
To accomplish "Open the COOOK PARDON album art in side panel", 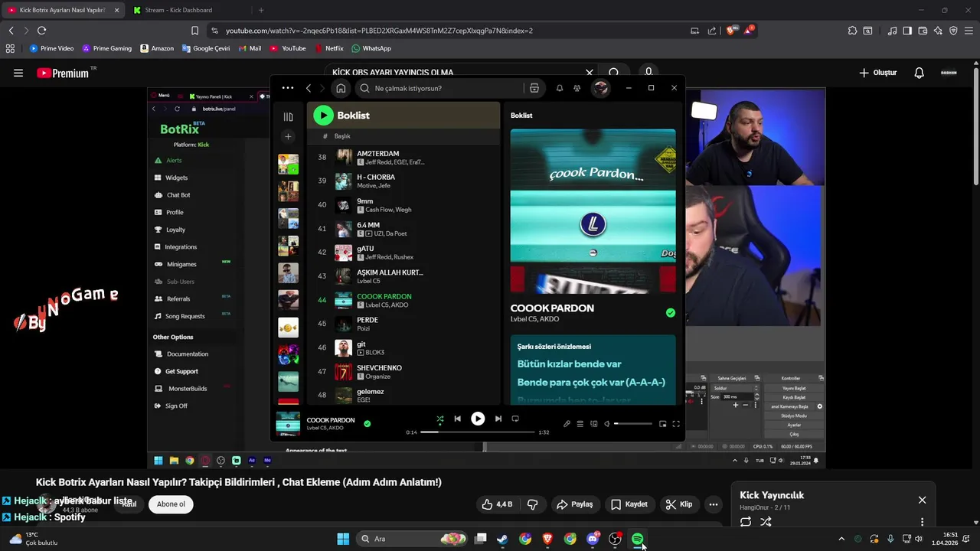I will coord(593,211).
